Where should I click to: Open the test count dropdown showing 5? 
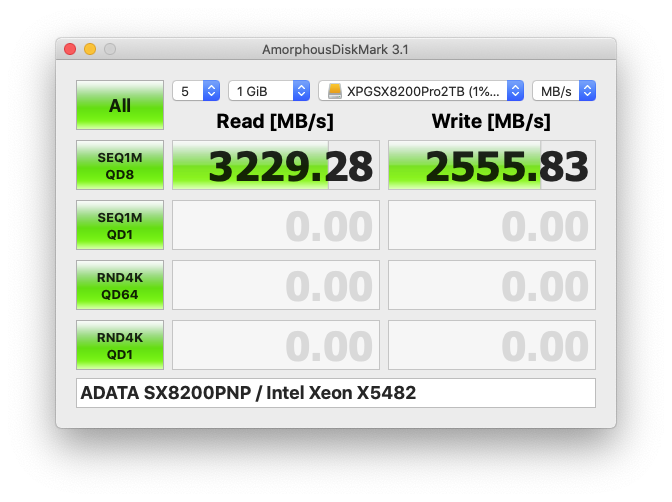click(196, 91)
